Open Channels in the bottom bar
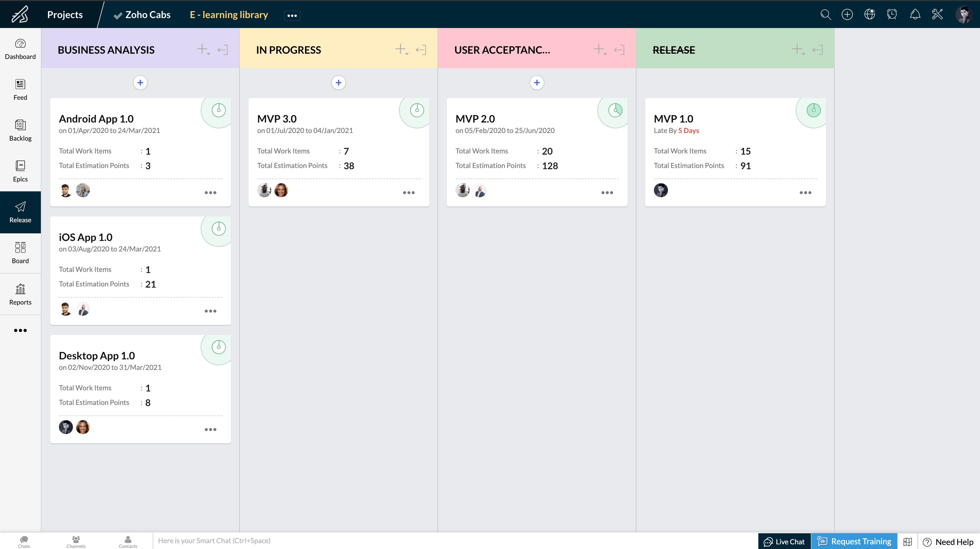The width and height of the screenshot is (980, 549). click(76, 541)
